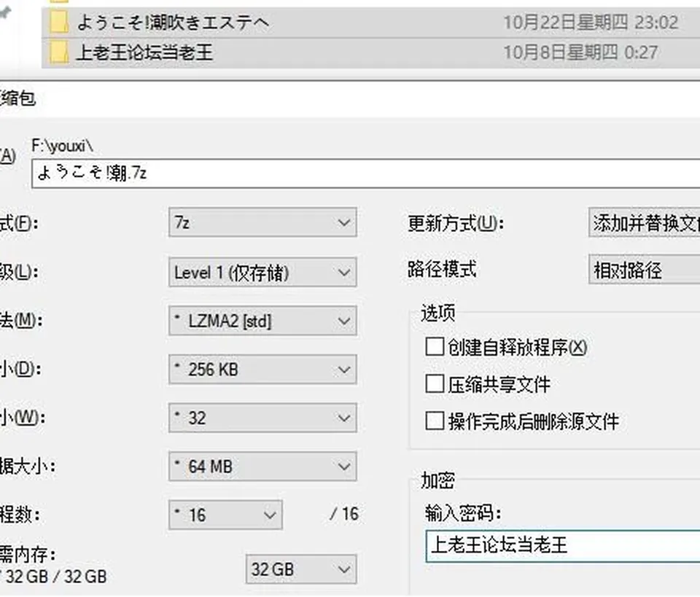
Task: Click the 更新方式(U): label
Action: (456, 223)
